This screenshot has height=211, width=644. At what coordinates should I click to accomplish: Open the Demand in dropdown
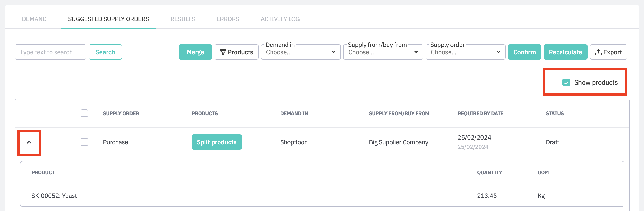click(x=301, y=52)
